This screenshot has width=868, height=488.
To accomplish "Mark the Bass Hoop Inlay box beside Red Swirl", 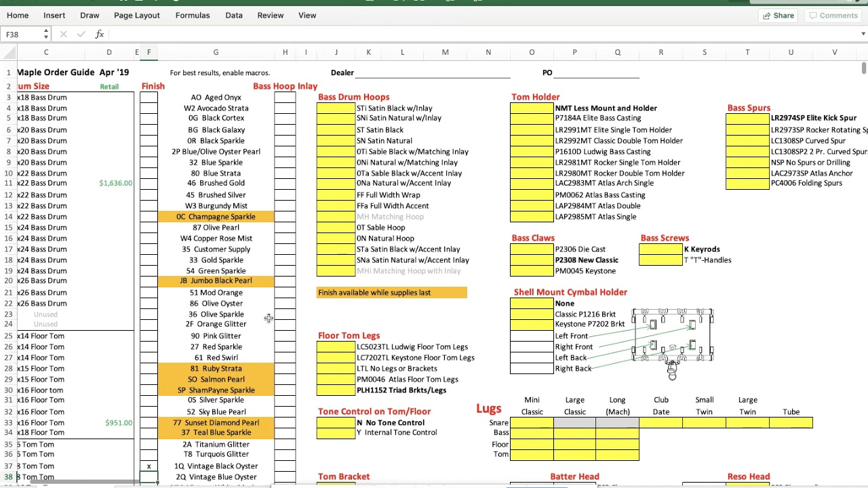I will (285, 358).
